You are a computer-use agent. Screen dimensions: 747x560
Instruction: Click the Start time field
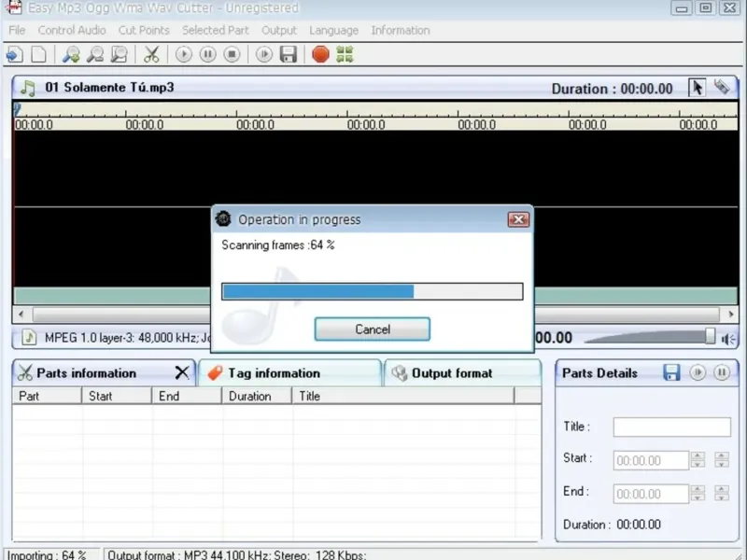651,460
